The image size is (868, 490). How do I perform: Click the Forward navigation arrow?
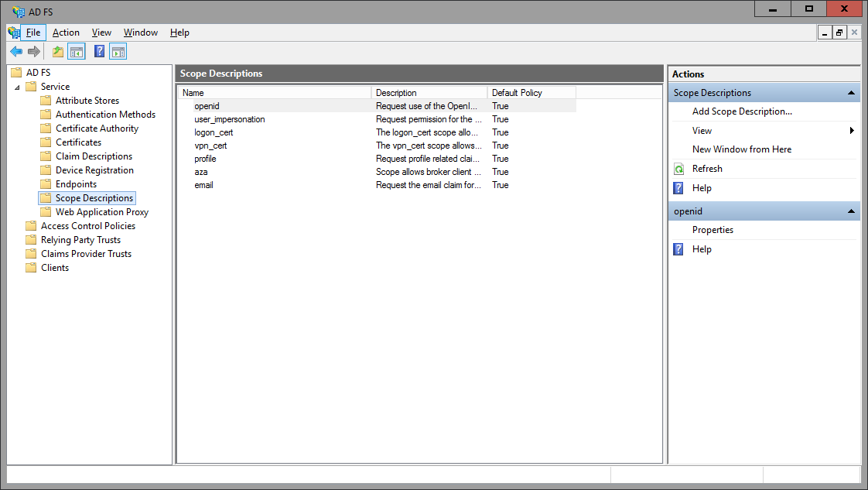(x=33, y=51)
